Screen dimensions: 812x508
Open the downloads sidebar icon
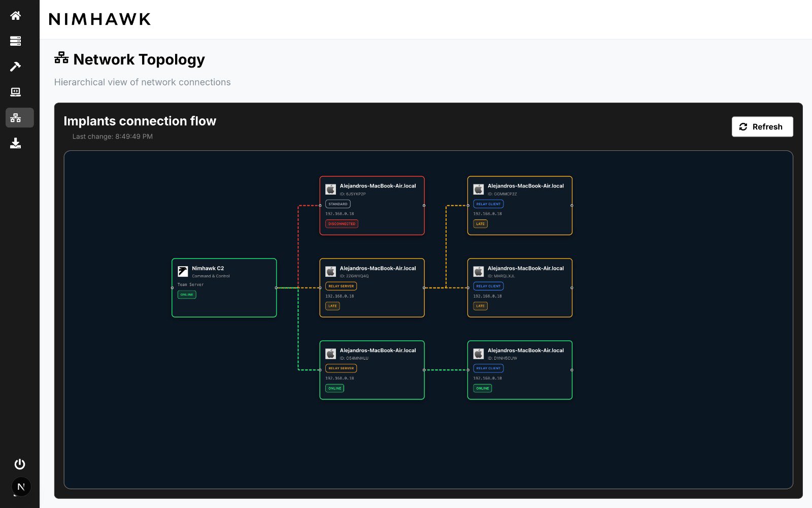[x=16, y=143]
